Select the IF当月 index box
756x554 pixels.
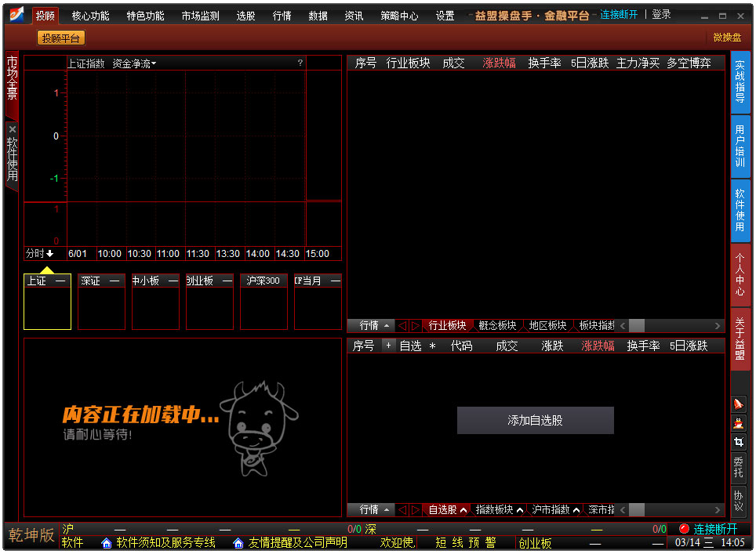318,302
